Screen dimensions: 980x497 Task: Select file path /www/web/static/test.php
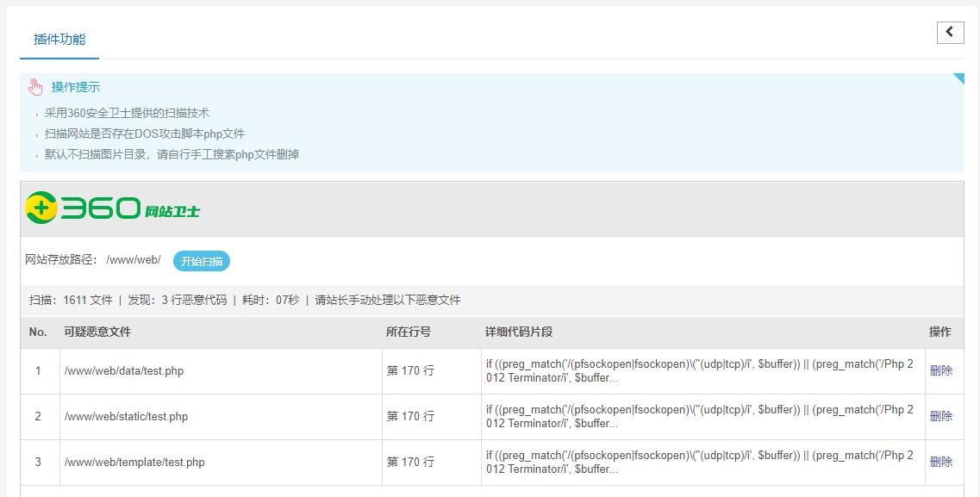click(x=126, y=416)
